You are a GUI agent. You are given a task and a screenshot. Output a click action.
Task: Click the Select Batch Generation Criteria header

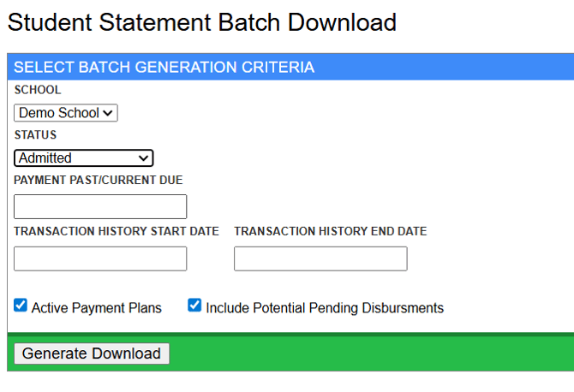(164, 67)
